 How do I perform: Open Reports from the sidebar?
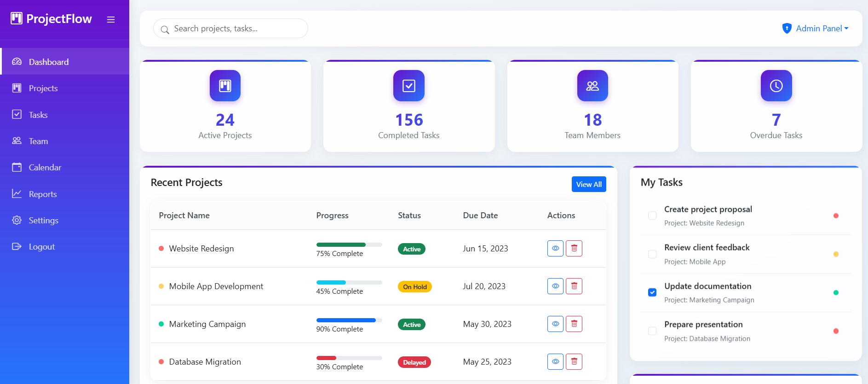tap(42, 194)
